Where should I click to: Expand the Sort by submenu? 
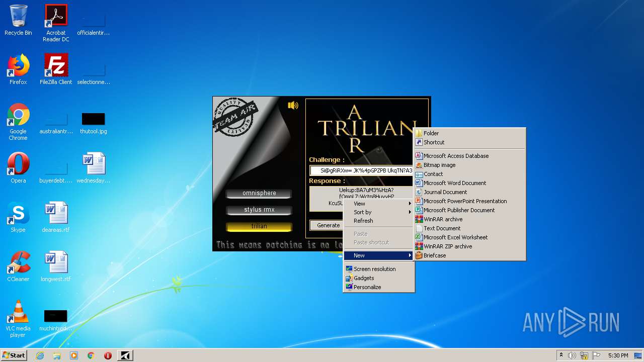(x=379, y=212)
